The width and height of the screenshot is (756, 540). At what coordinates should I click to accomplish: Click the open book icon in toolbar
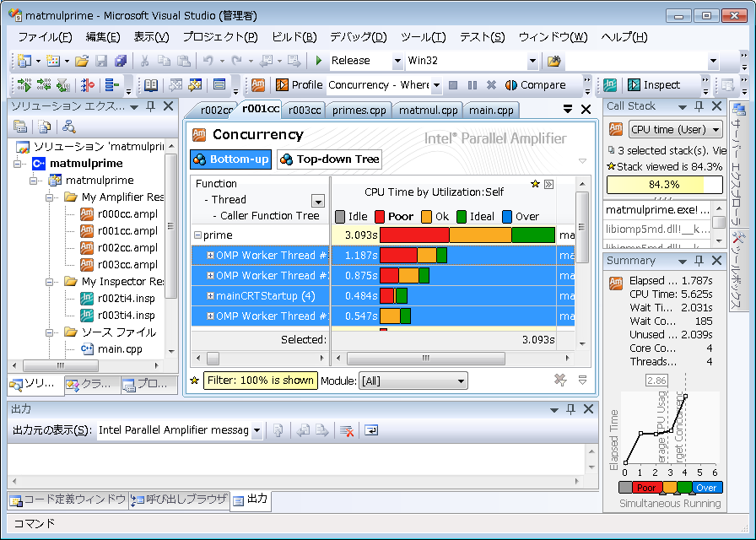pyautogui.click(x=151, y=85)
